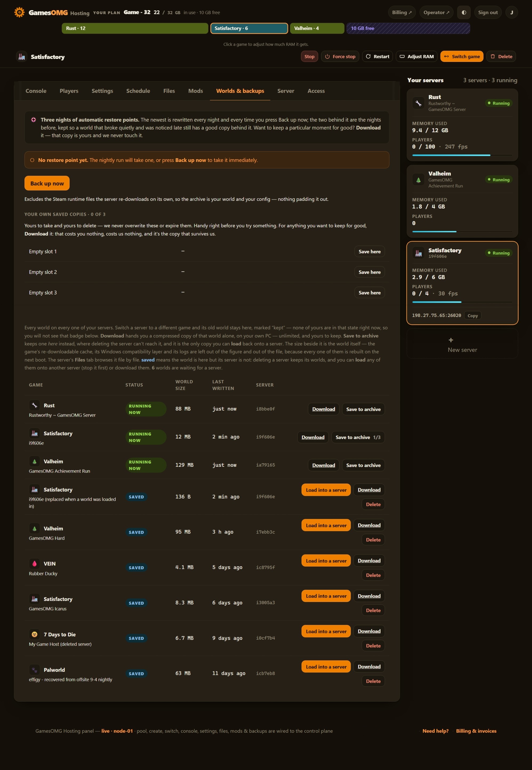Select the Satisfactory RAM allocation bar
The height and width of the screenshot is (770, 532).
click(x=249, y=28)
